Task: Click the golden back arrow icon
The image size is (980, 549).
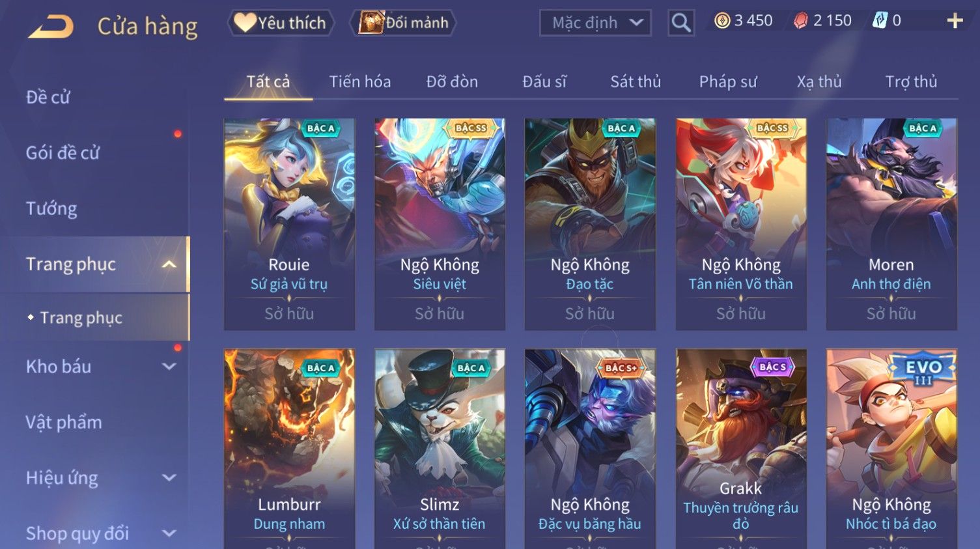Action: 51,26
